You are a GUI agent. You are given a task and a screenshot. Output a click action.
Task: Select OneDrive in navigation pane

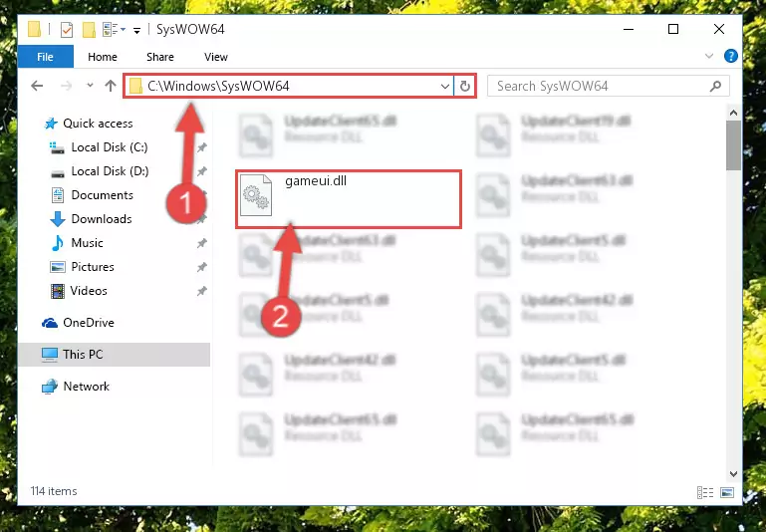click(89, 323)
